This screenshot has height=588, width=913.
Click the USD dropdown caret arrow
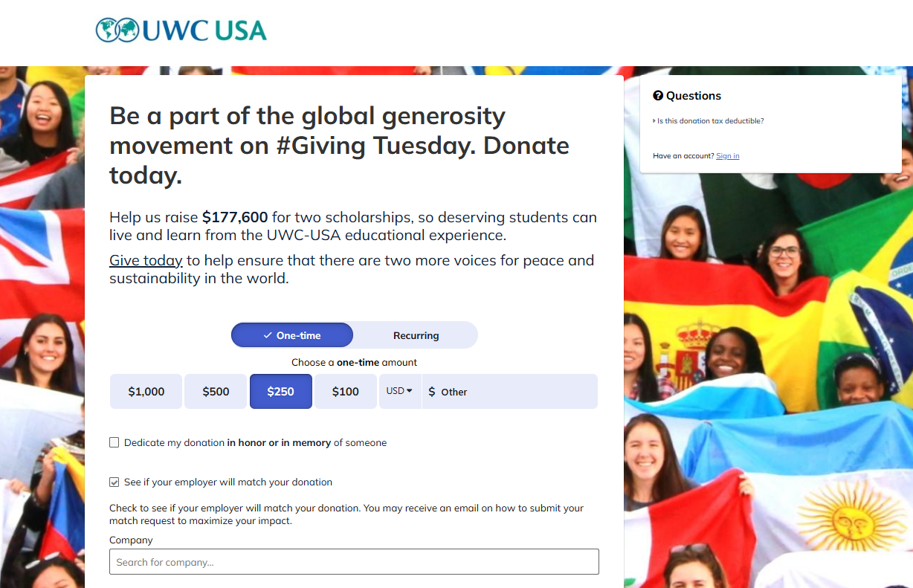coord(409,391)
